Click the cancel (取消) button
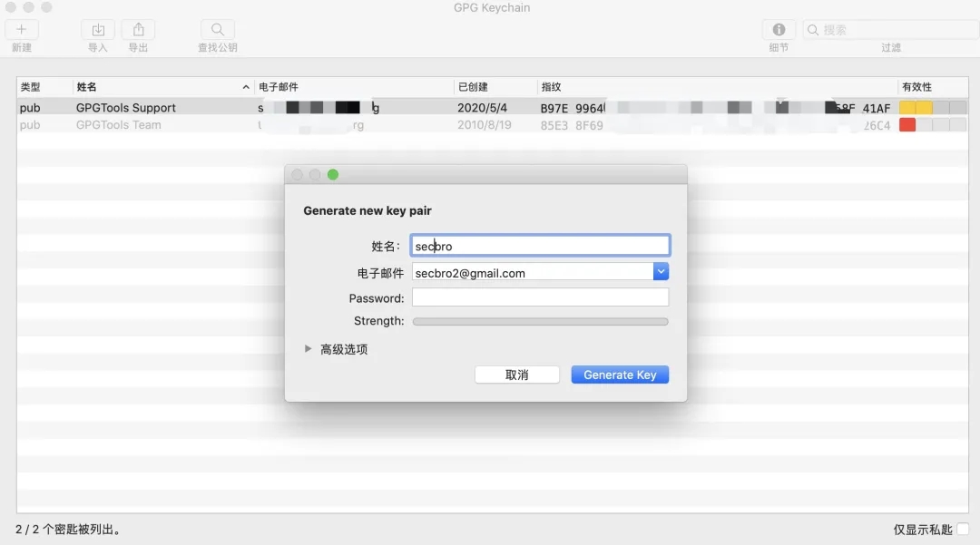This screenshot has width=980, height=545. coord(517,375)
